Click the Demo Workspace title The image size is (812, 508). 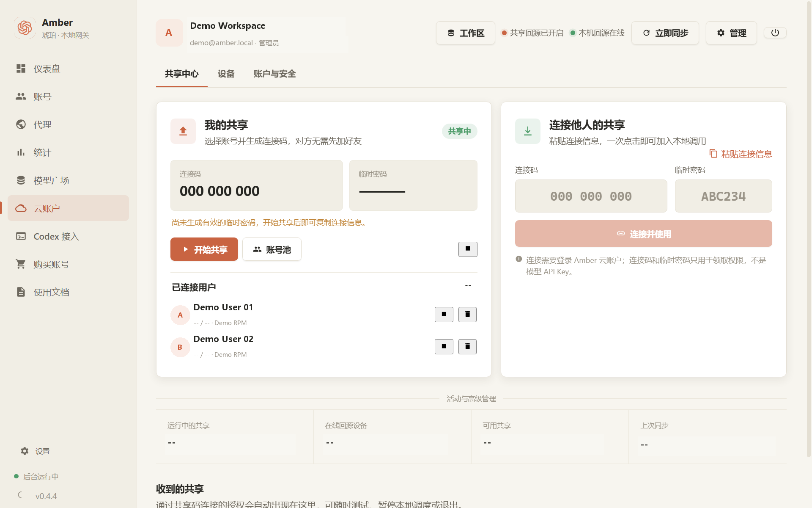228,26
